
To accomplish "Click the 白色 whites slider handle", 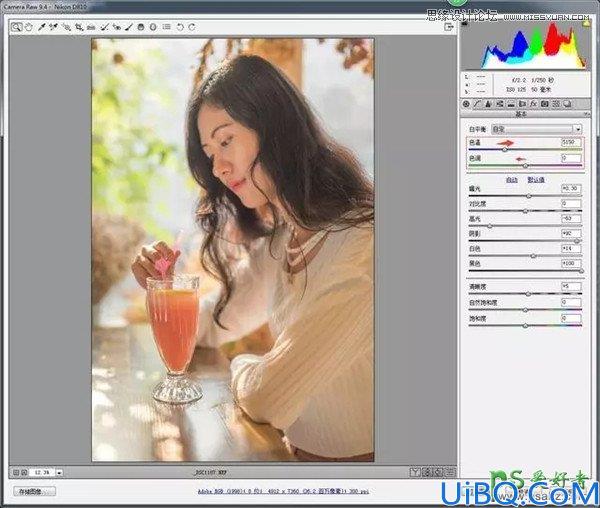I will click(x=533, y=256).
